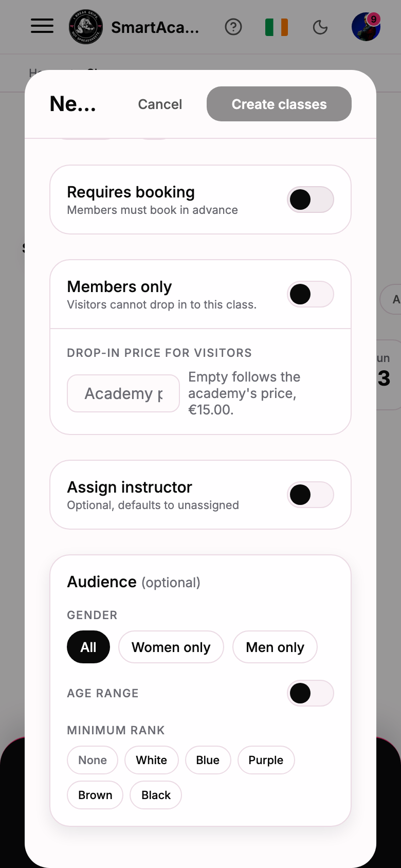Change language via Irish flag icon
401x868 pixels.
277,27
